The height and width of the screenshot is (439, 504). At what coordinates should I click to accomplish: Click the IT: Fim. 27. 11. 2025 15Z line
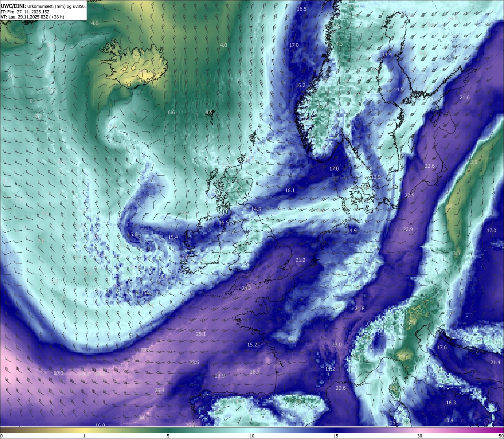pos(25,12)
